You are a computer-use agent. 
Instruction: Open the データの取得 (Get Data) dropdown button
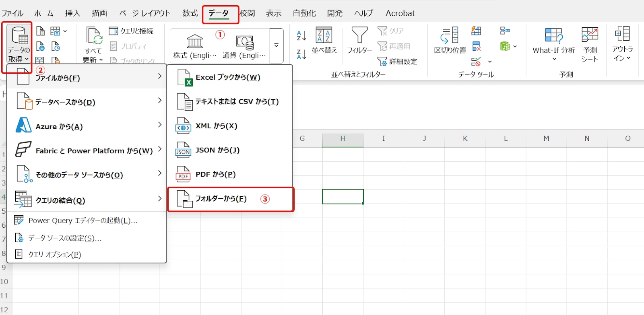pyautogui.click(x=19, y=44)
